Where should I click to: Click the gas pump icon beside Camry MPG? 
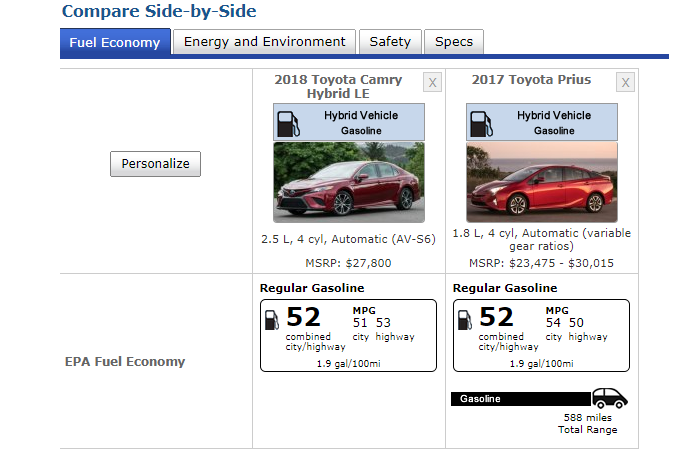[272, 319]
